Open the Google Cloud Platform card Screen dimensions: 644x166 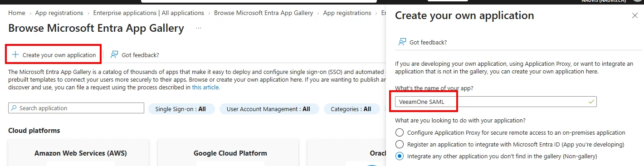(228, 153)
